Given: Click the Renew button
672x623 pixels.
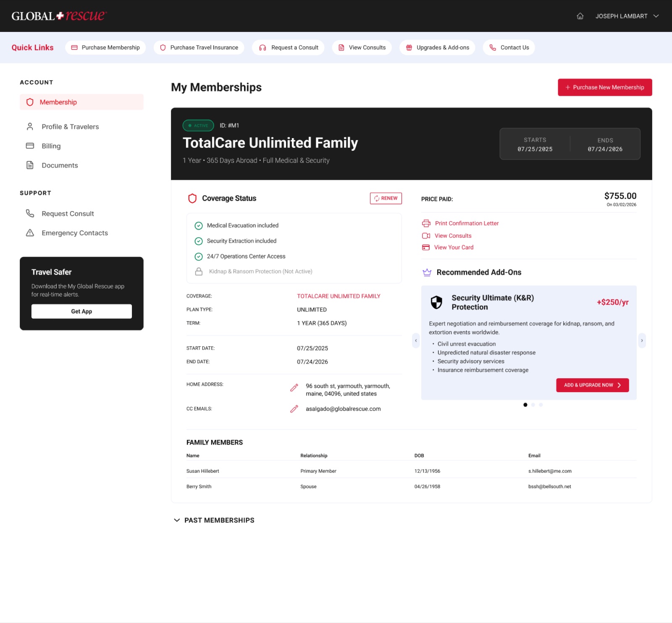Looking at the screenshot, I should 386,199.
